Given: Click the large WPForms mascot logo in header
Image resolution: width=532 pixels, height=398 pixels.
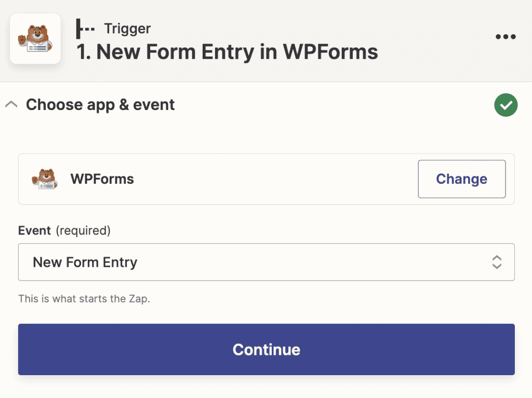Looking at the screenshot, I should (x=35, y=39).
